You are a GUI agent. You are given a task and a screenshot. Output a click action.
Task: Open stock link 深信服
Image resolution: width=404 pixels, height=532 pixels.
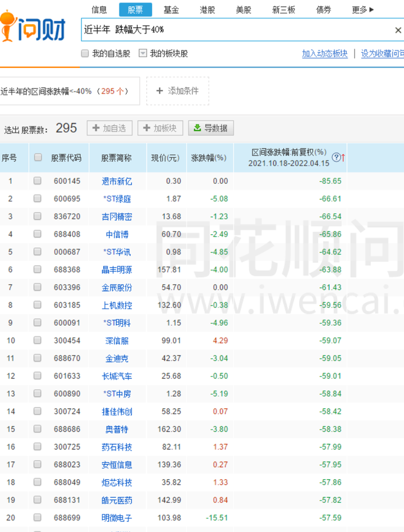tap(117, 341)
